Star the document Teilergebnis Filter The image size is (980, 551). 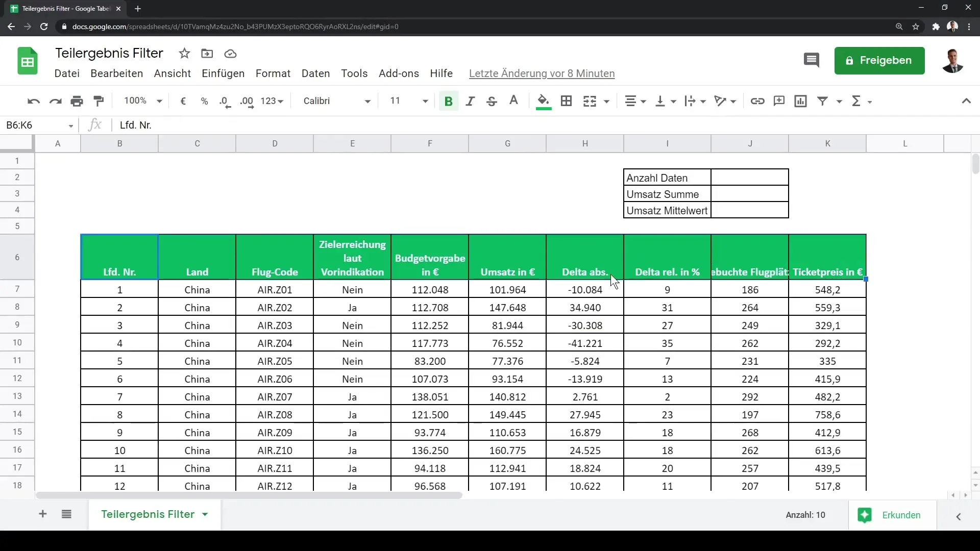coord(184,54)
